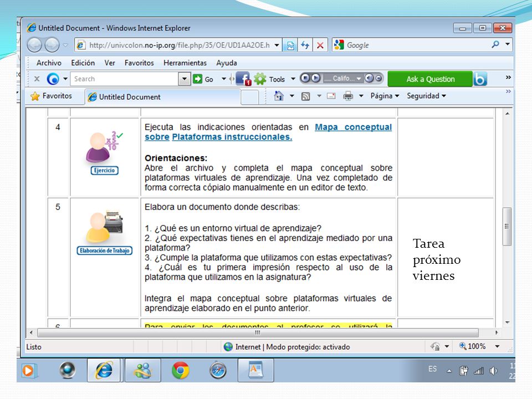Expand the address bar URL history dropdown

click(x=277, y=45)
